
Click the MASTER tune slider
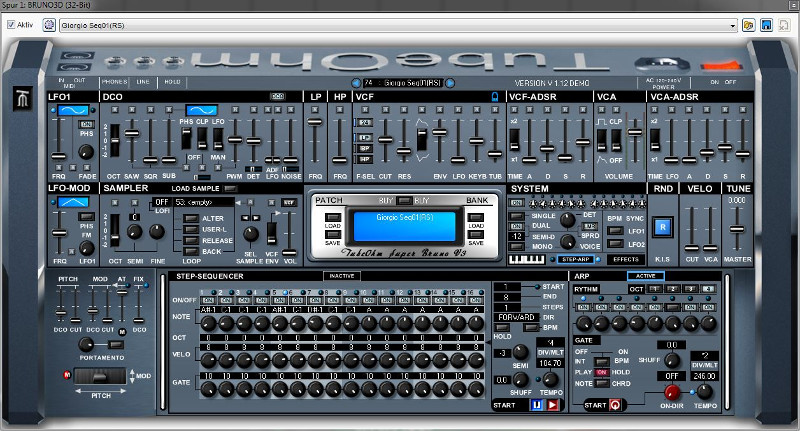point(737,228)
